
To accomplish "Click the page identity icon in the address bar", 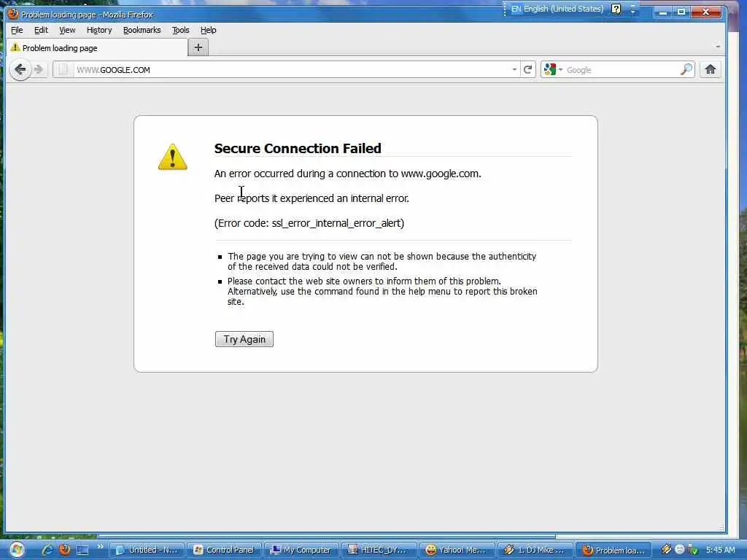I will [x=63, y=70].
